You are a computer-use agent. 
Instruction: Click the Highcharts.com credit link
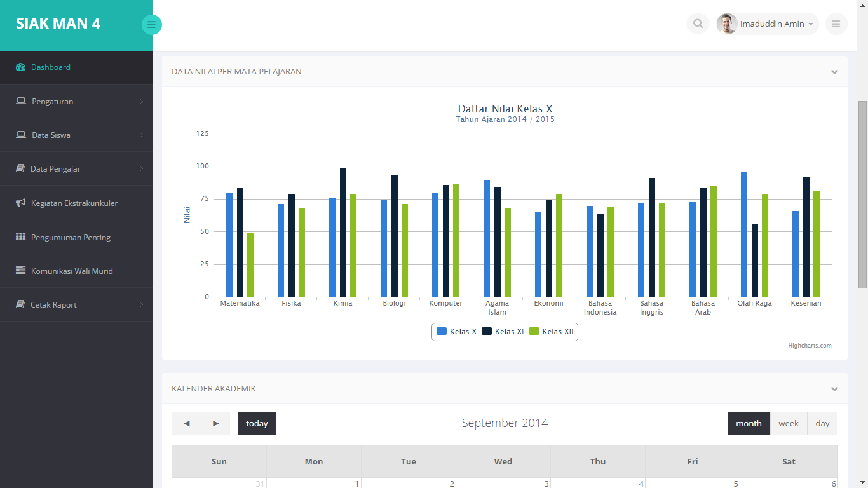point(810,346)
